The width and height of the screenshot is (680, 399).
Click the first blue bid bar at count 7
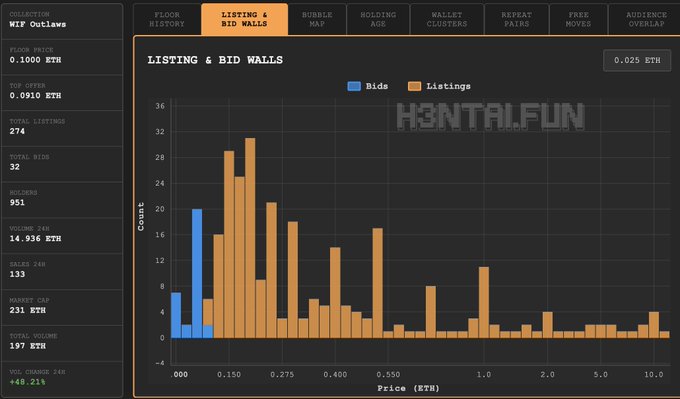point(176,315)
